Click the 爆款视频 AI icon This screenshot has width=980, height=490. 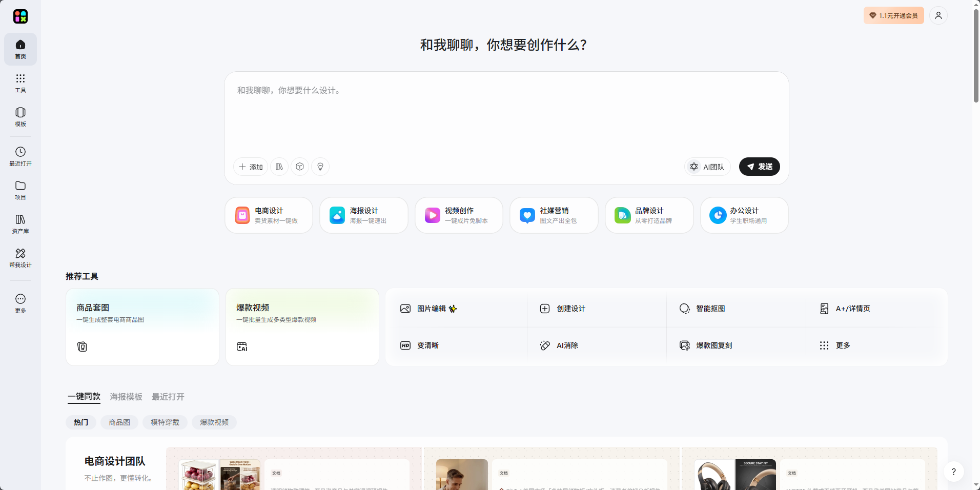click(x=242, y=347)
